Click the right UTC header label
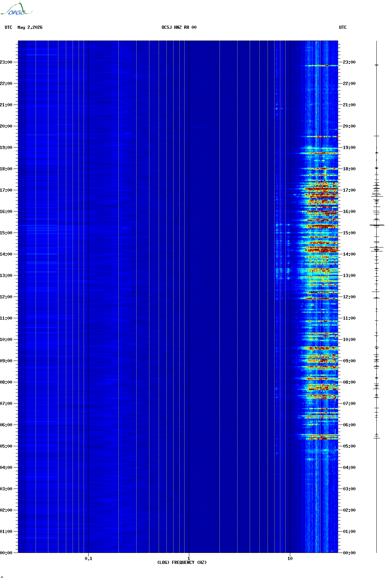The width and height of the screenshot is (392, 581). click(343, 27)
